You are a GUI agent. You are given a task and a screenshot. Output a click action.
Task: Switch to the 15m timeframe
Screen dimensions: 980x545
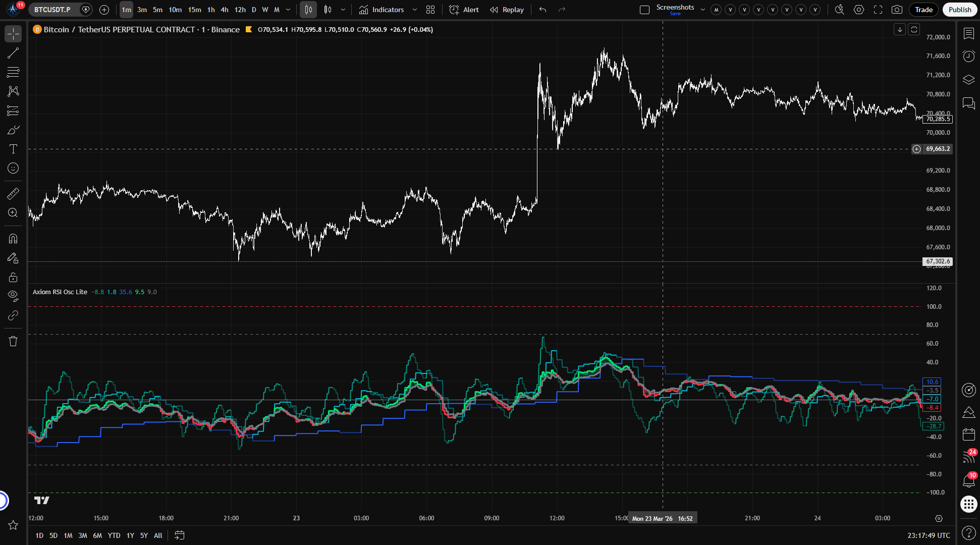(194, 10)
